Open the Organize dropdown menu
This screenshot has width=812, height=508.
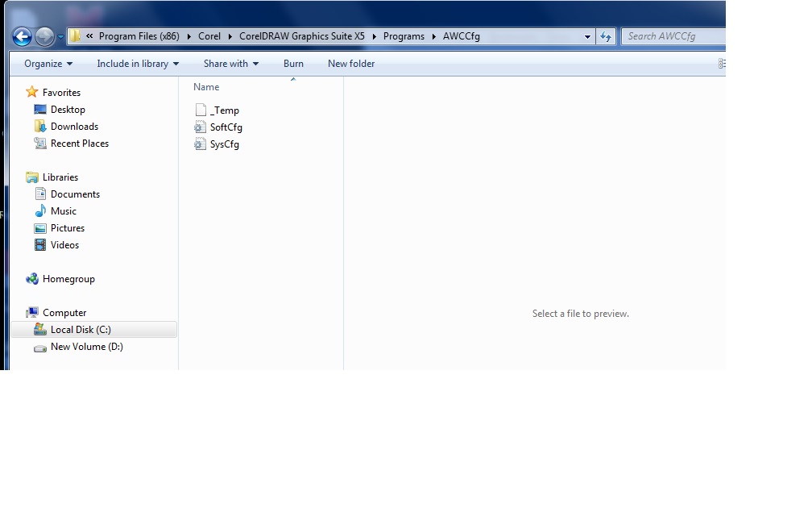pyautogui.click(x=48, y=64)
